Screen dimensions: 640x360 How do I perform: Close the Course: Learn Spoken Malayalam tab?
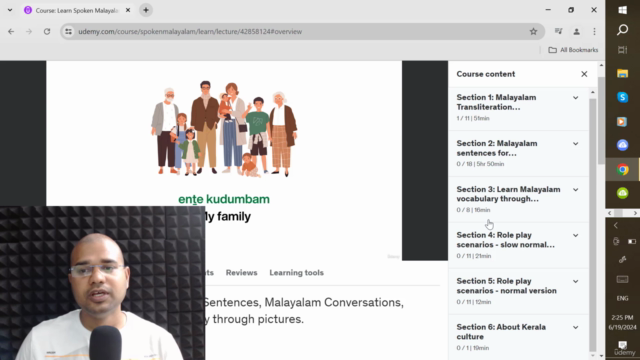point(128,10)
